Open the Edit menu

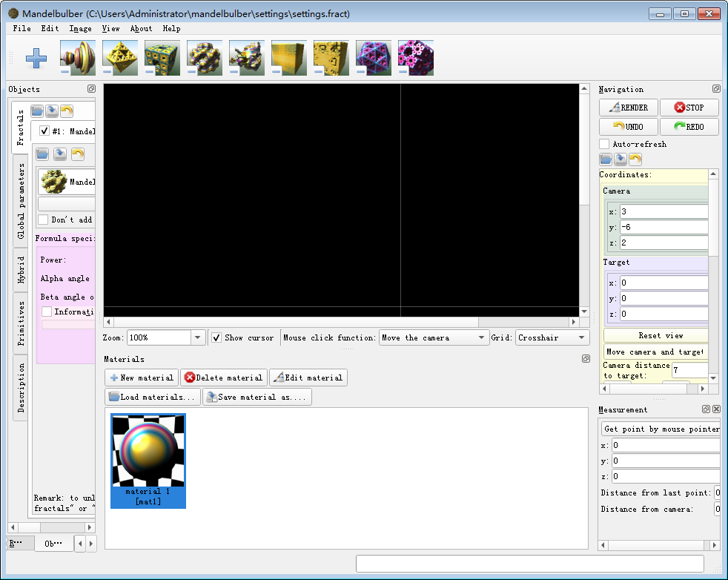pos(50,28)
